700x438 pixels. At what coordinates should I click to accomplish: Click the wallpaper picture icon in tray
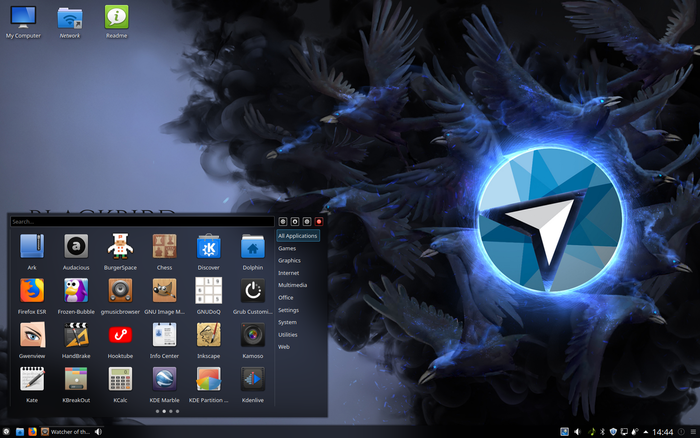coord(564,432)
